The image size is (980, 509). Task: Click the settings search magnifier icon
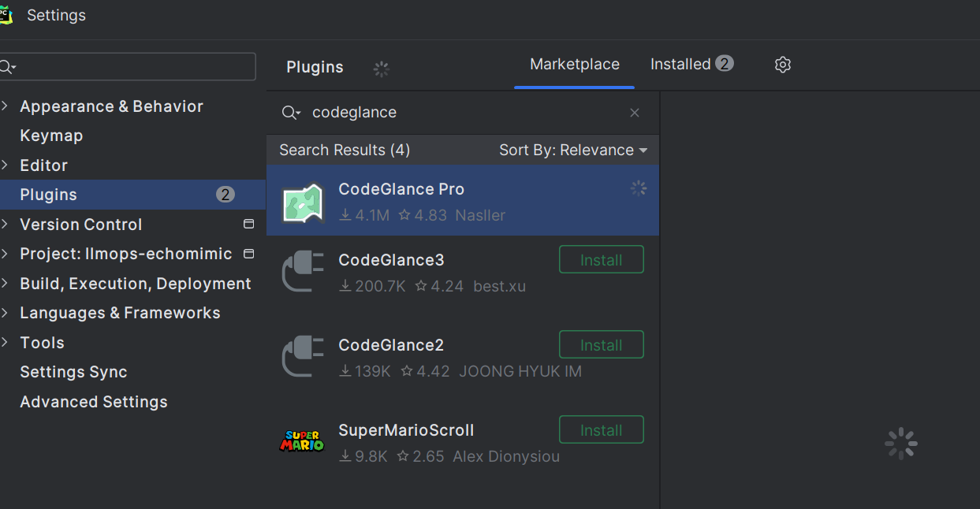coord(7,67)
